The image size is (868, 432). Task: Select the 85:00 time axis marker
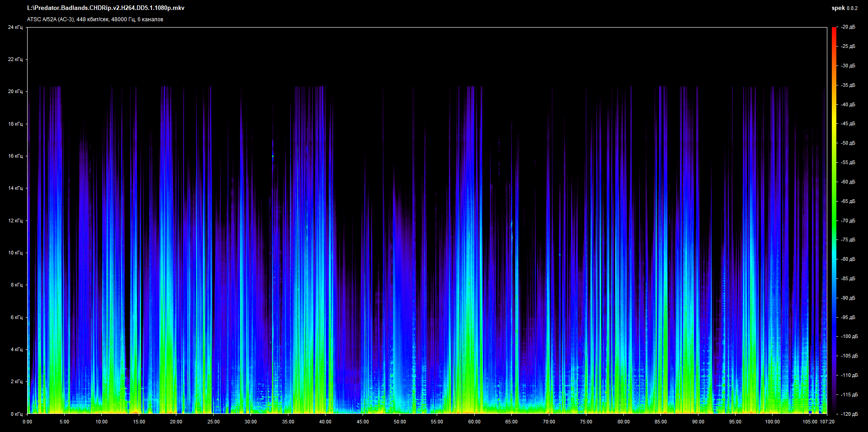[660, 422]
